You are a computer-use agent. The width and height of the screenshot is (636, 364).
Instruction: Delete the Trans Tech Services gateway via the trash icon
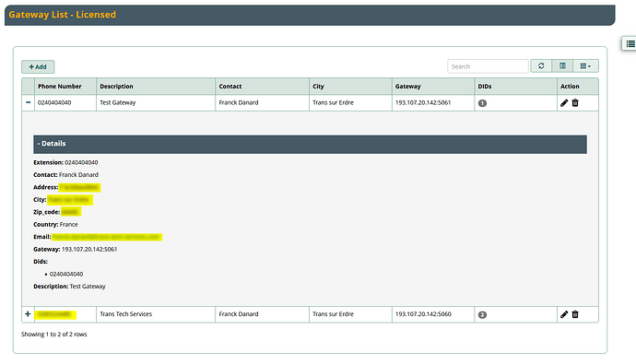pos(575,314)
